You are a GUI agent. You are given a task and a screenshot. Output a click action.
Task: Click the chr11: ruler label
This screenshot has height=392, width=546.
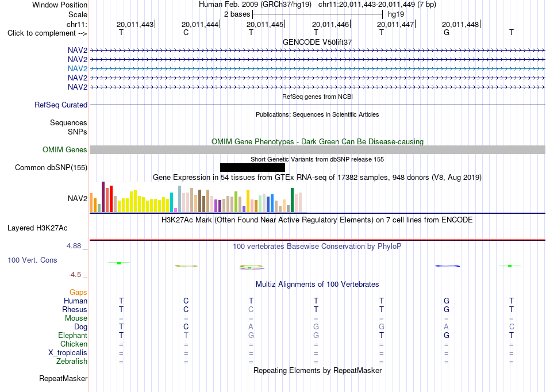(x=76, y=24)
